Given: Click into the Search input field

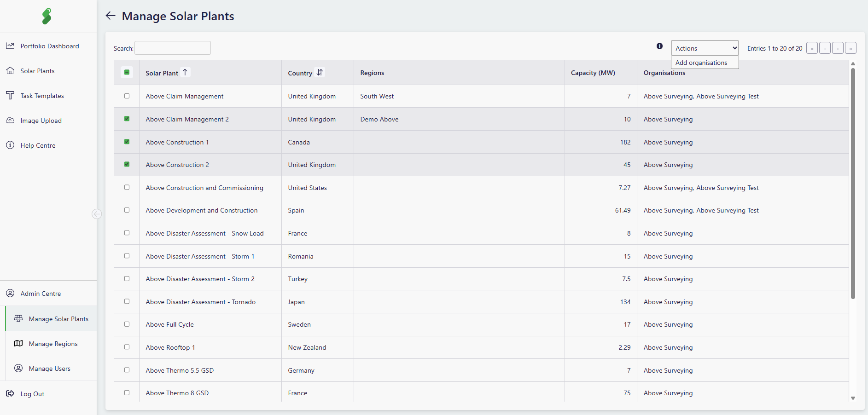Looking at the screenshot, I should tap(173, 48).
